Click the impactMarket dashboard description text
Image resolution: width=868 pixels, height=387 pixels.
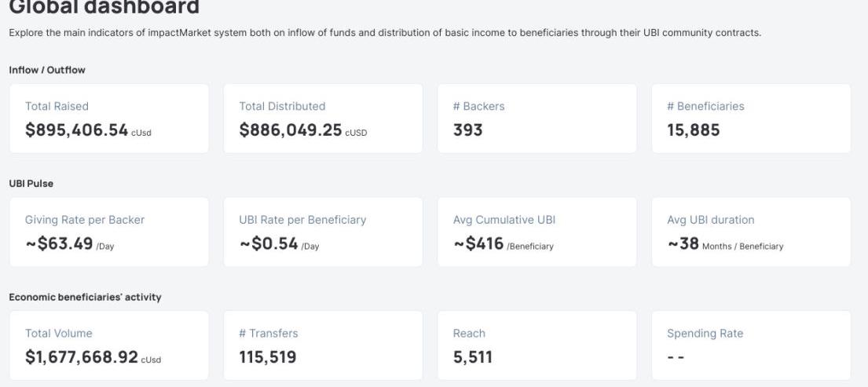(x=385, y=32)
